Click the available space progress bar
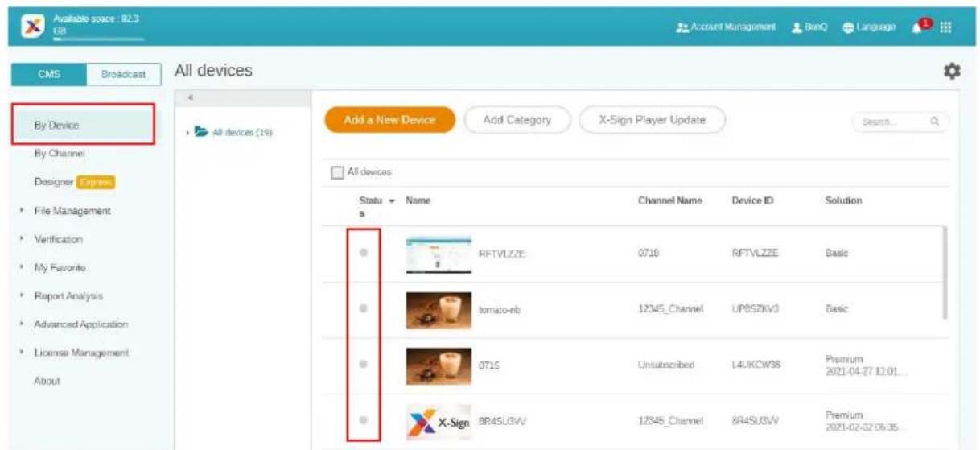The image size is (980, 450). (x=98, y=38)
